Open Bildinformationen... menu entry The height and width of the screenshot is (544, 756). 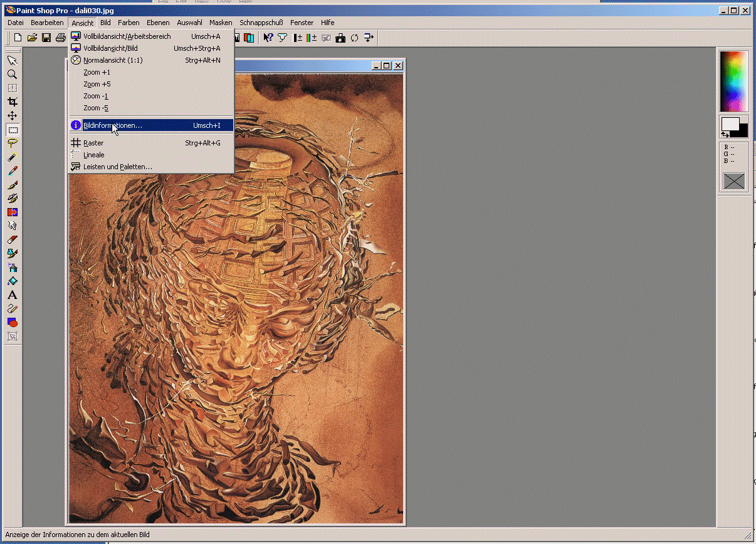[151, 125]
